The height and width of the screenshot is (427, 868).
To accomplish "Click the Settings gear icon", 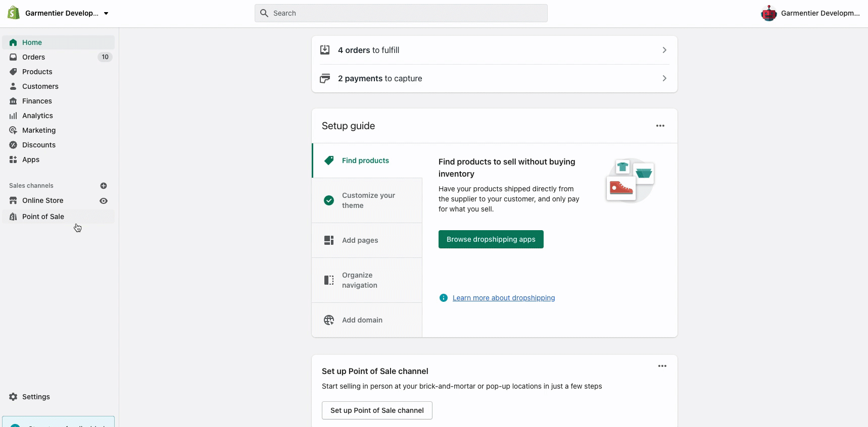I will coord(13,397).
